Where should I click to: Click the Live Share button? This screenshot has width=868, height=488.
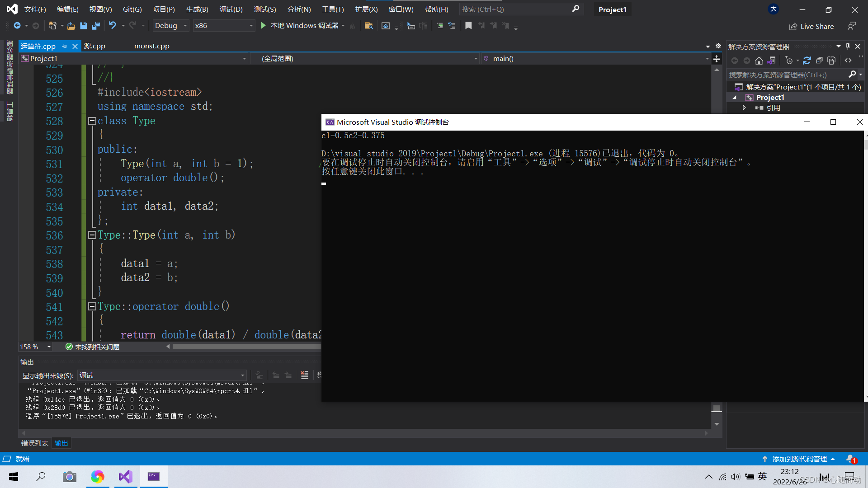811,26
